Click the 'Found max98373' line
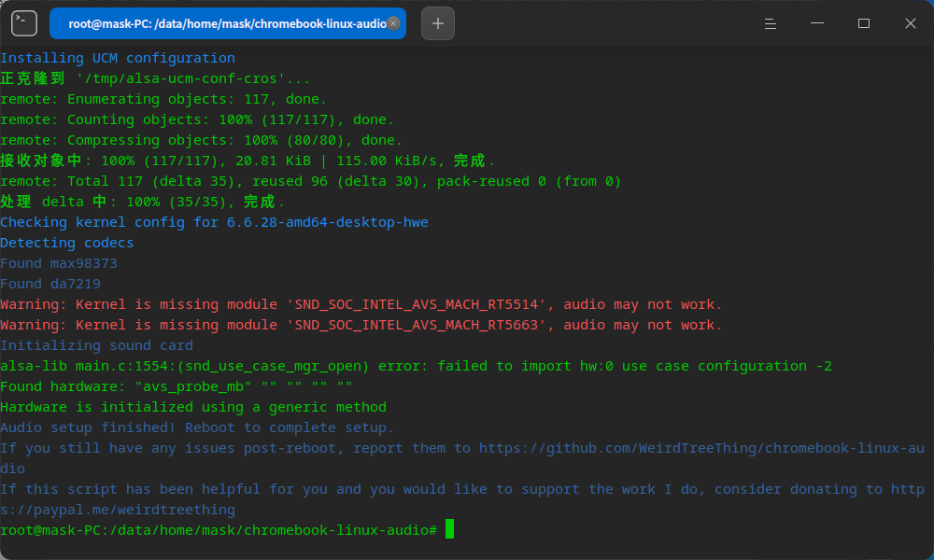The width and height of the screenshot is (934, 560). [x=58, y=263]
